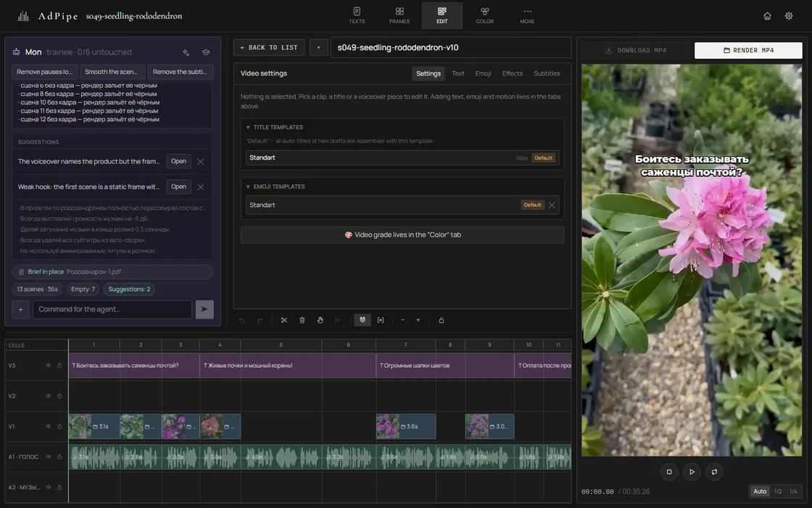Play the video preview
The height and width of the screenshot is (508, 812).
pos(692,472)
